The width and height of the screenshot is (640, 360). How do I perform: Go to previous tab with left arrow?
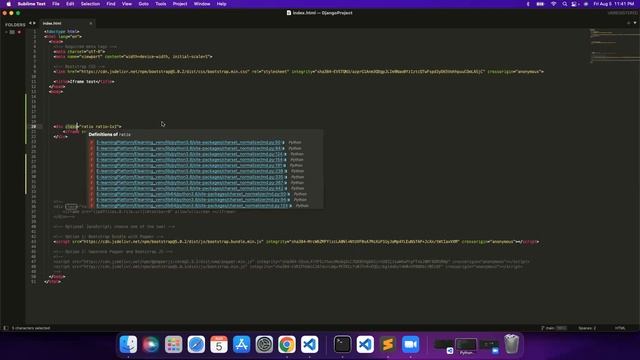point(30,23)
